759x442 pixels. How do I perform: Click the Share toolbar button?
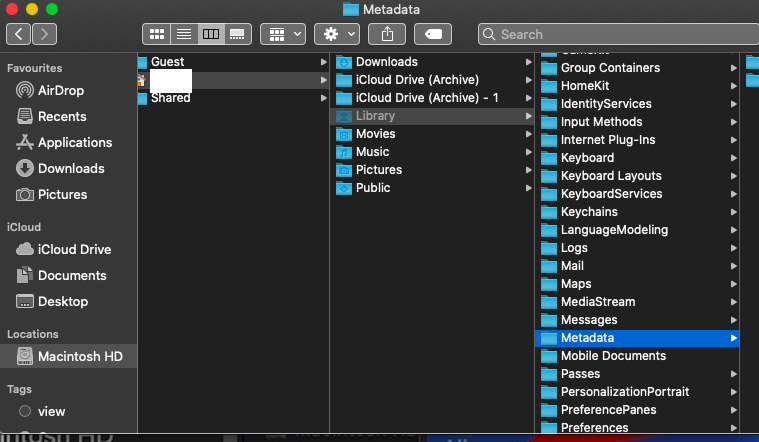coord(387,34)
